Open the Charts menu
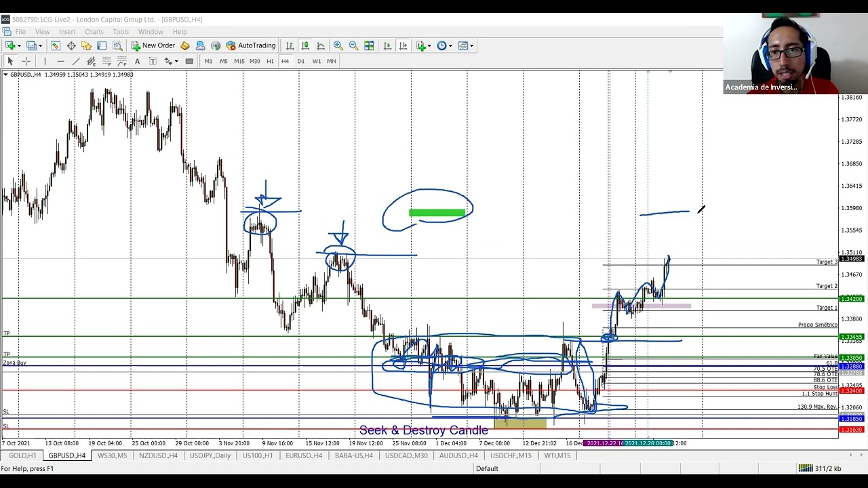The width and height of the screenshot is (868, 488). [94, 32]
